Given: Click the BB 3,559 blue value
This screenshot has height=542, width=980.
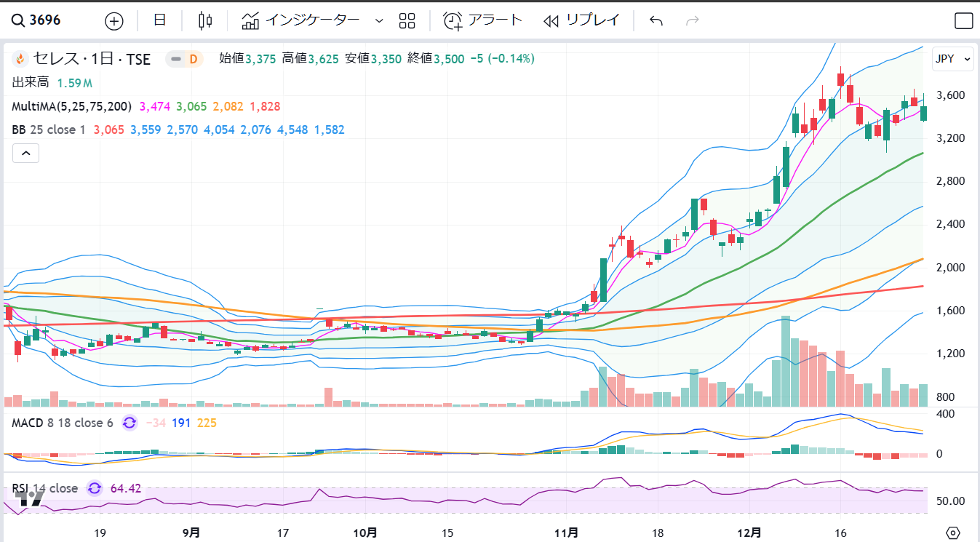Looking at the screenshot, I should point(146,130).
